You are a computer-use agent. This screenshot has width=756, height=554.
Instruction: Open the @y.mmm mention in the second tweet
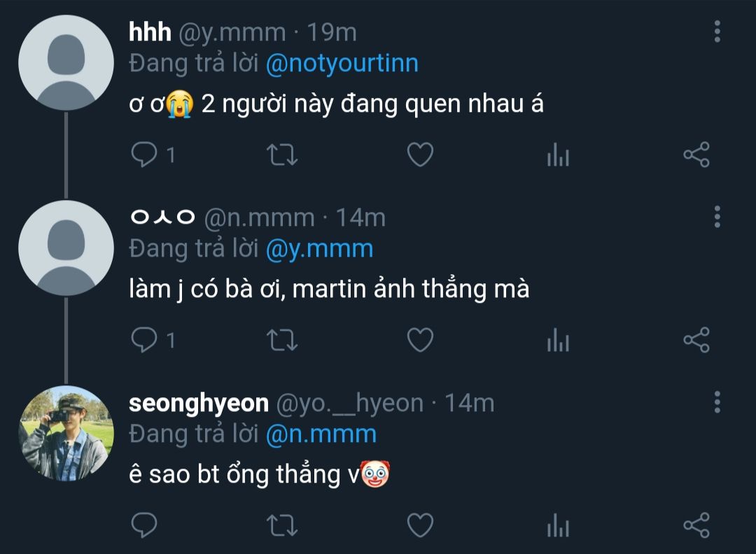[319, 248]
